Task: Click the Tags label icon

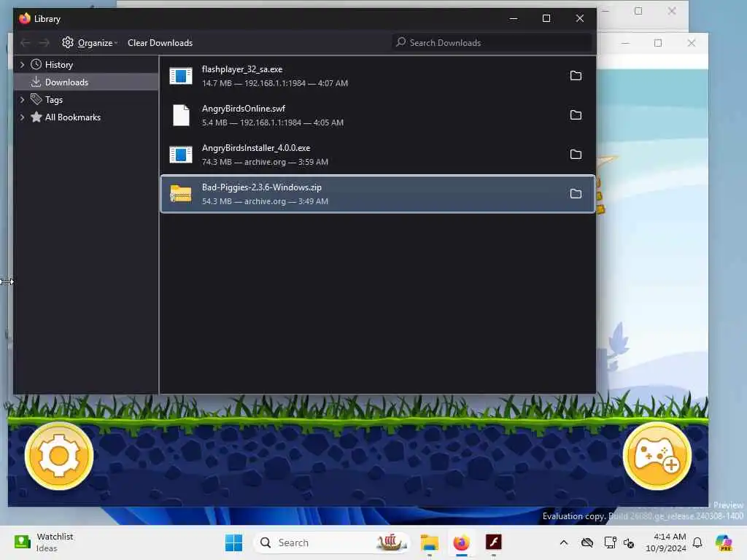Action: click(x=36, y=99)
